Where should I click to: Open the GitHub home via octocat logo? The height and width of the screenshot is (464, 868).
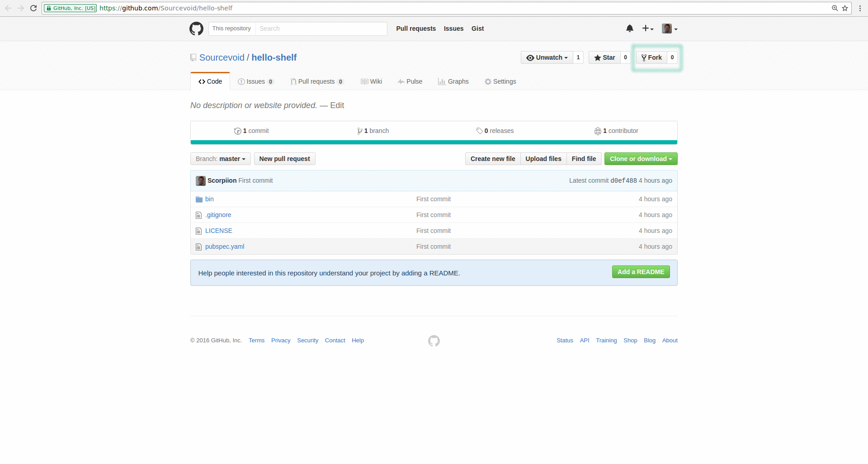pyautogui.click(x=196, y=28)
